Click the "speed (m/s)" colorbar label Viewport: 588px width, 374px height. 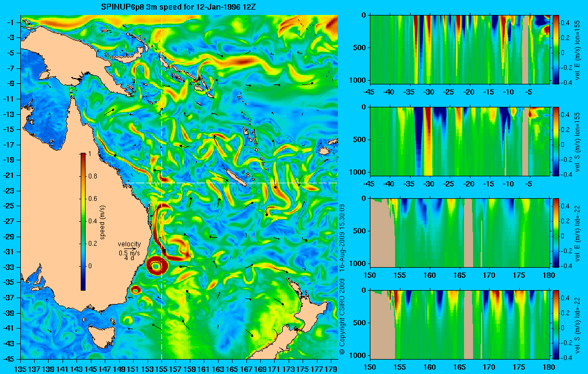coord(103,222)
